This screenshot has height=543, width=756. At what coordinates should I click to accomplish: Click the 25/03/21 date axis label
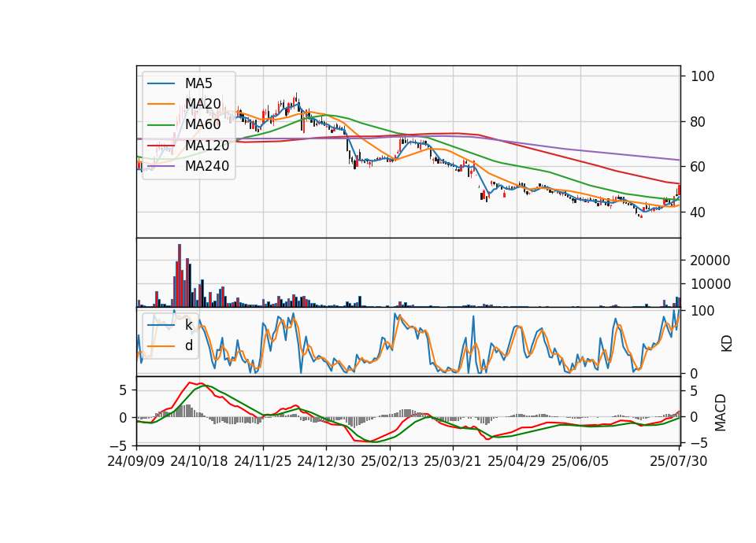(x=453, y=461)
